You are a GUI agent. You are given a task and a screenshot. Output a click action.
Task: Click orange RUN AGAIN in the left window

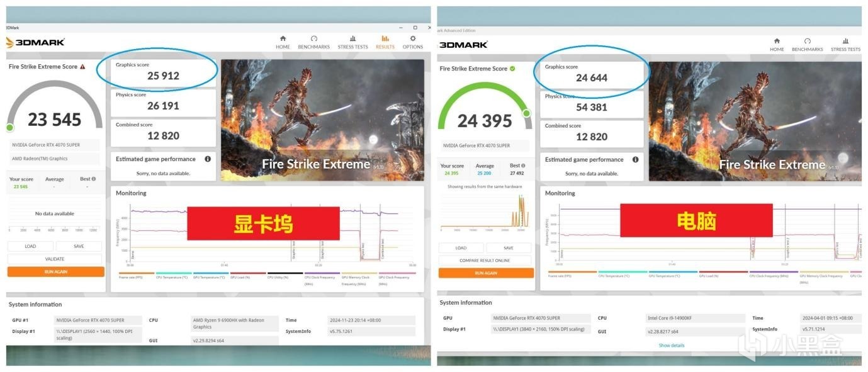(x=55, y=272)
